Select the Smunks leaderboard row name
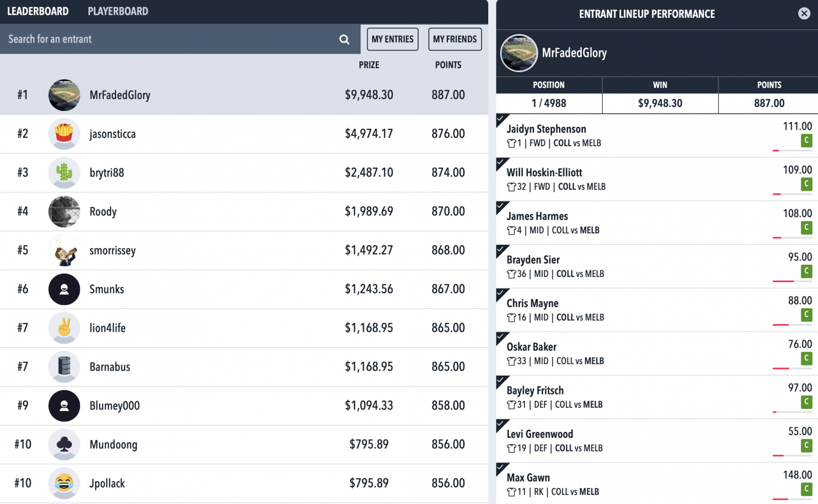The image size is (818, 504). (107, 289)
